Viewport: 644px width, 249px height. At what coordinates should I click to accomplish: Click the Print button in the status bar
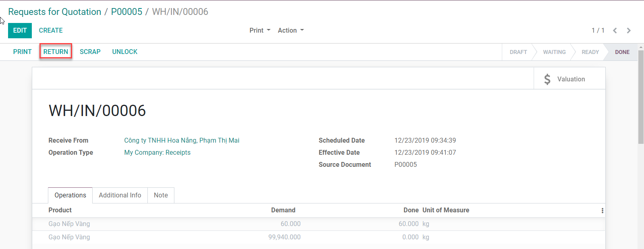click(22, 52)
